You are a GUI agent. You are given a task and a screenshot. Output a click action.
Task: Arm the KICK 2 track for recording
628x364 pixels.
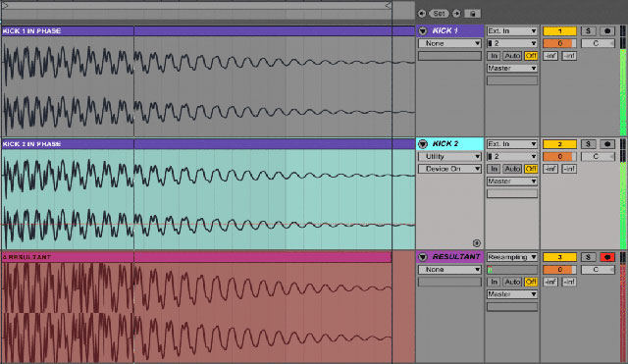(x=607, y=144)
